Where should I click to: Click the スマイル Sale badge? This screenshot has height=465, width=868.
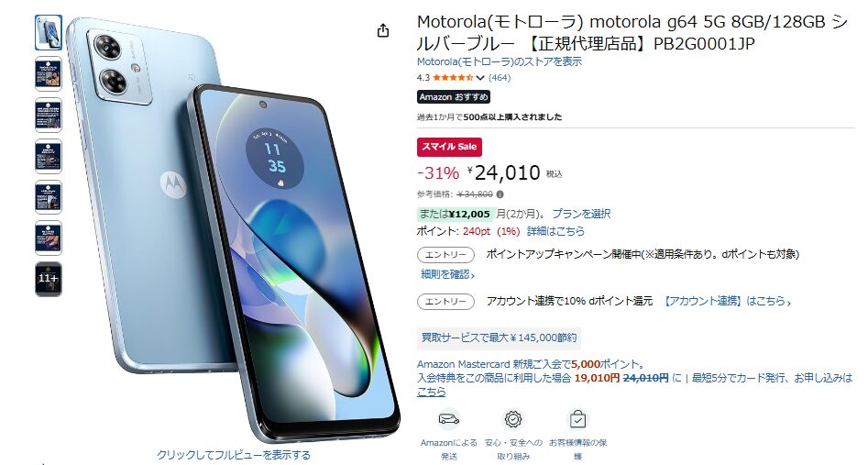click(449, 147)
